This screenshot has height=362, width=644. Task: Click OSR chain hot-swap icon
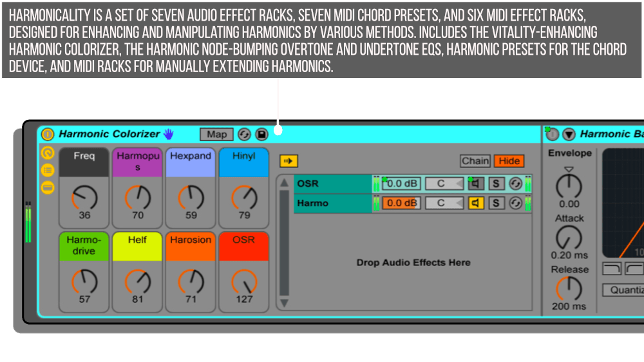tap(515, 184)
